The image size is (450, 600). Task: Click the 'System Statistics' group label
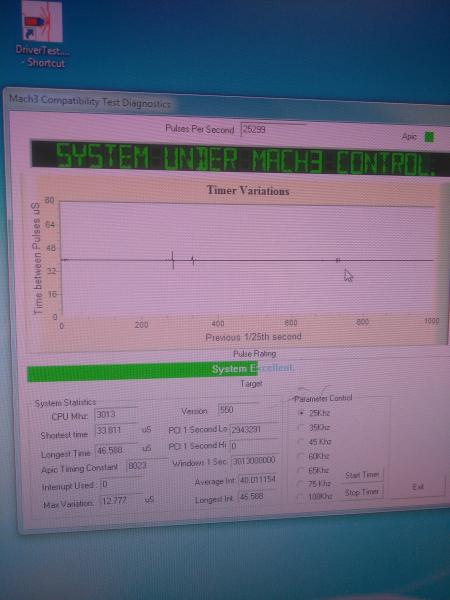click(65, 403)
